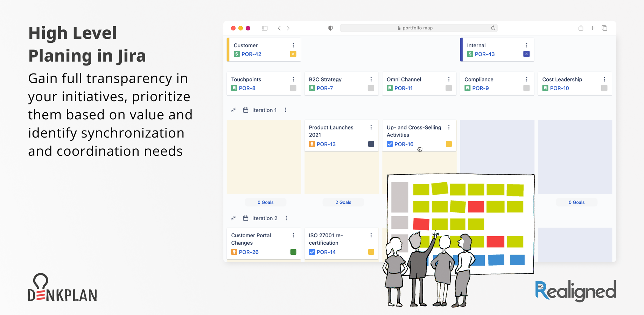
Task: Open Up- and Cross-Selling Activities card menu
Action: 449,127
